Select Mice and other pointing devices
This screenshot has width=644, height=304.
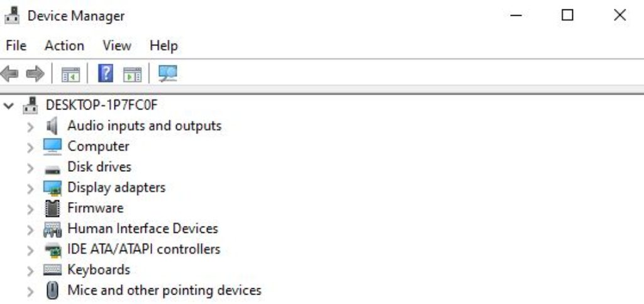point(164,290)
